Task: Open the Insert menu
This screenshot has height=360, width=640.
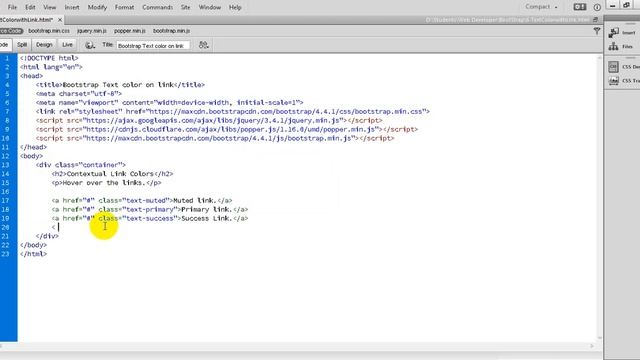Action: (x=72, y=7)
